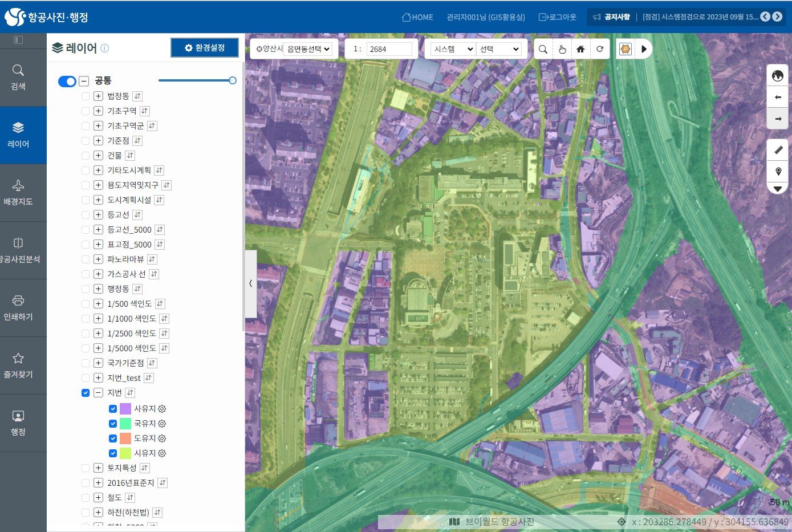
Task: Activate the pan hand tool
Action: pos(562,49)
